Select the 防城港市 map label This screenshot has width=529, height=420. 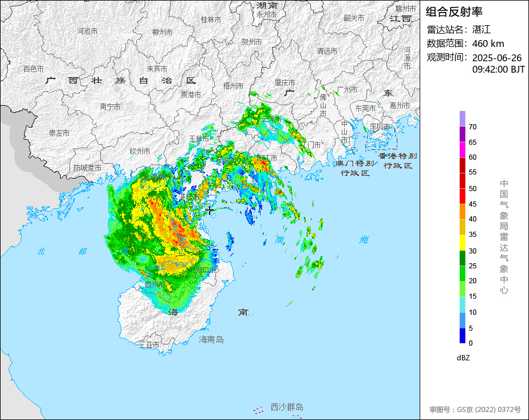87,168
